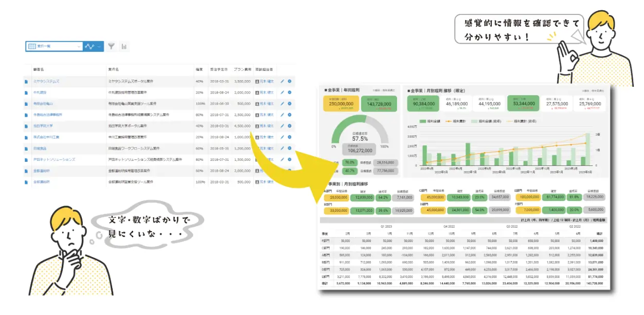Open the record icon for 株式会社中川工業
644x315 pixels.
pyautogui.click(x=26, y=137)
